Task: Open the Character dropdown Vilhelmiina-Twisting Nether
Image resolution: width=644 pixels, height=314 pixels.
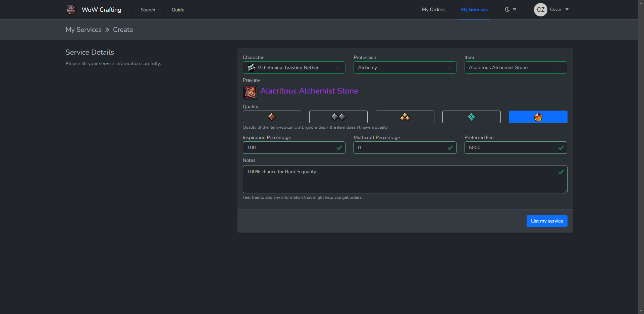Action: (294, 68)
